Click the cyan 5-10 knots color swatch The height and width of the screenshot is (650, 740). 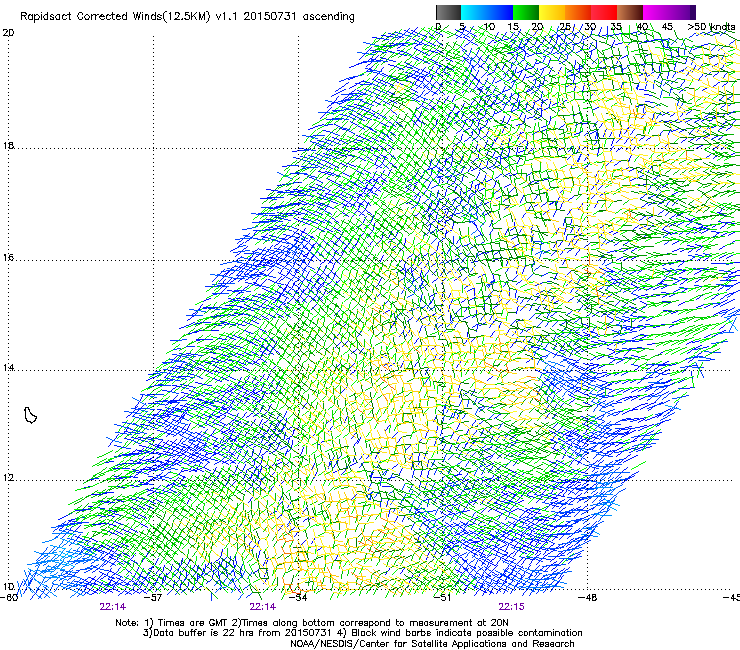click(x=474, y=12)
